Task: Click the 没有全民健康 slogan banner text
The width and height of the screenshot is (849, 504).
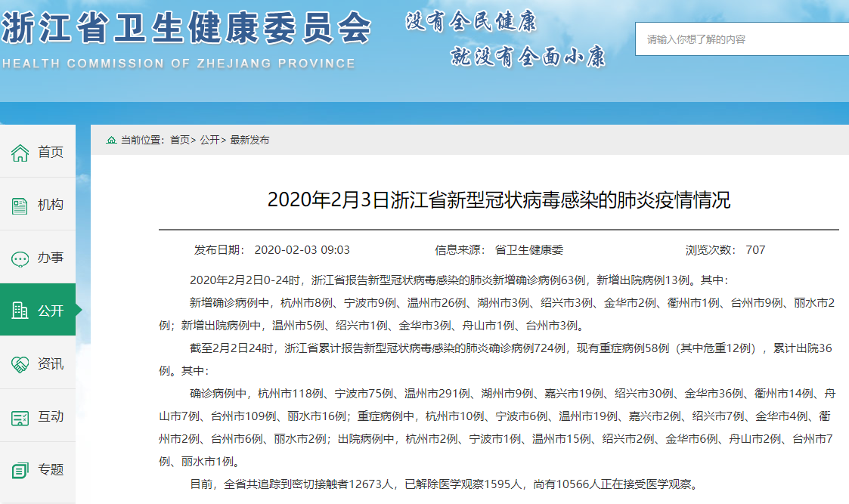Action: [470, 21]
